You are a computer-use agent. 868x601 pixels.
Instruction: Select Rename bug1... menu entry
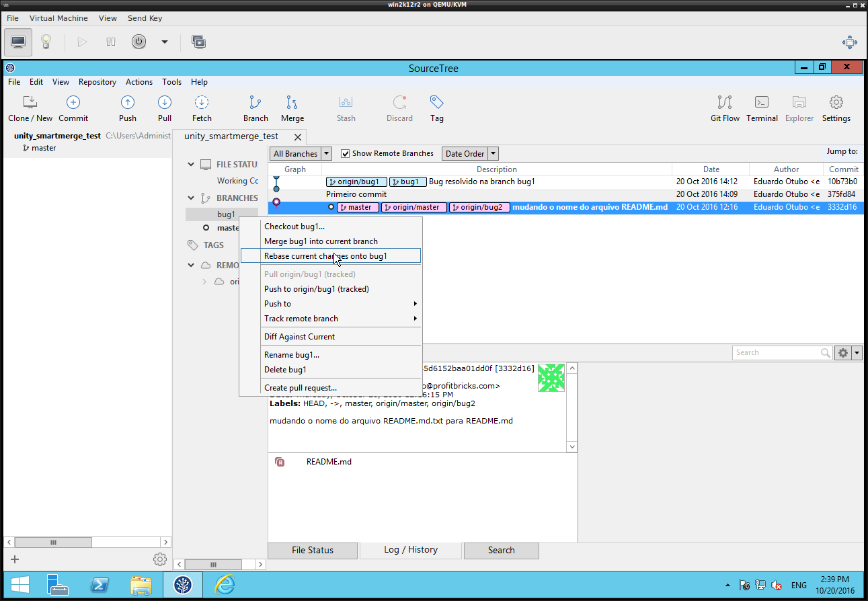tap(331, 355)
